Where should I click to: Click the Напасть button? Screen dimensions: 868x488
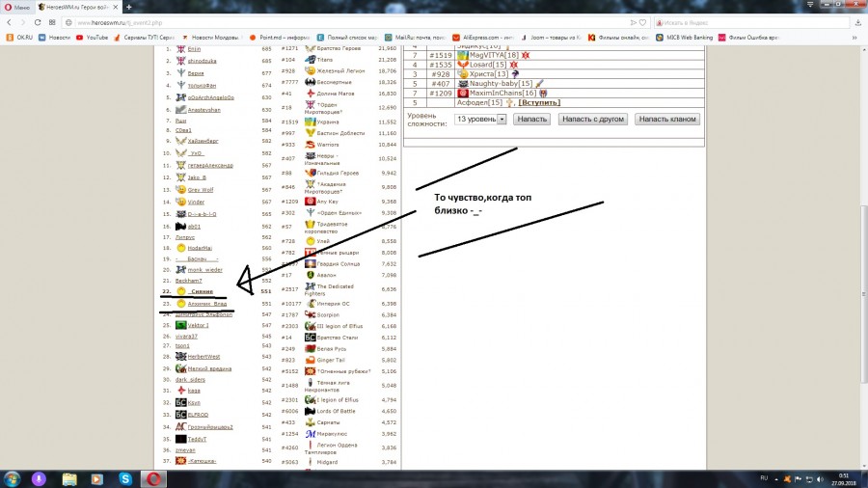[x=532, y=119]
